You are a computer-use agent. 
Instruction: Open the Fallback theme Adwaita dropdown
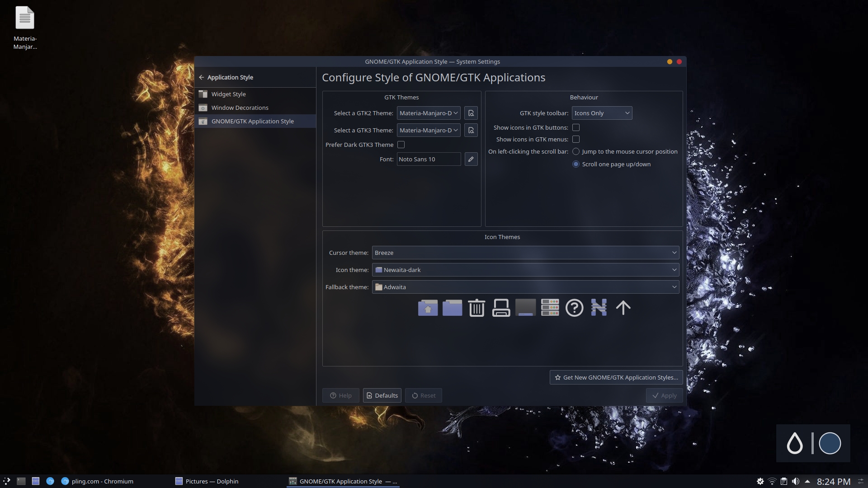[x=525, y=287]
